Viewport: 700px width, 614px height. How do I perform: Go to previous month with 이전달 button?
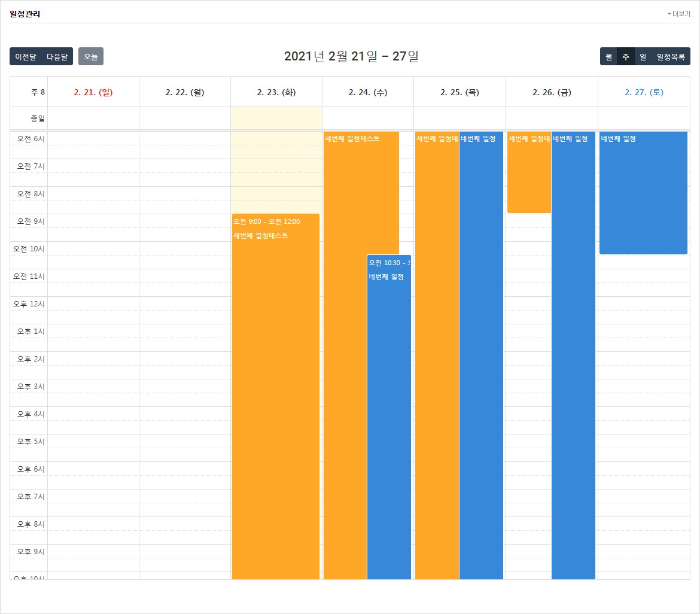[26, 57]
